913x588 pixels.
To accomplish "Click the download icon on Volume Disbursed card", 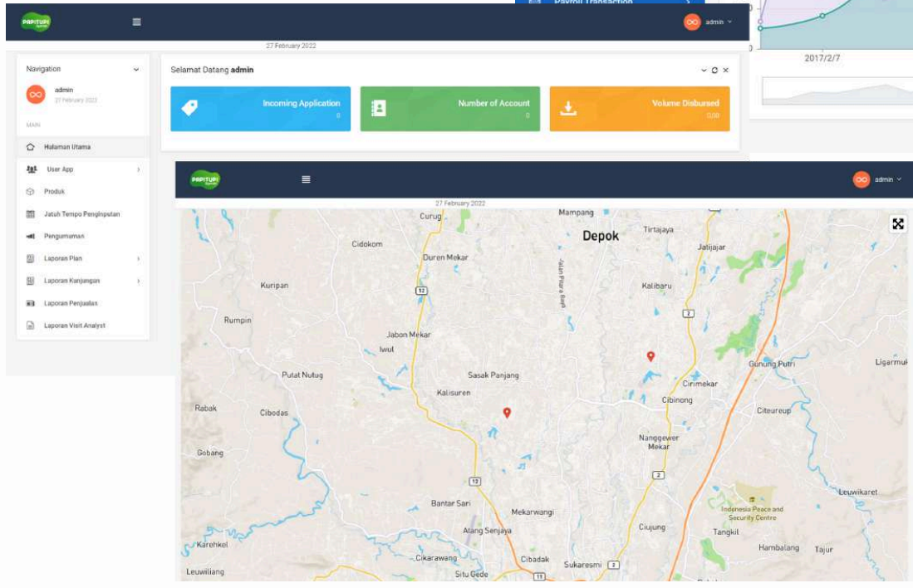I will (568, 108).
